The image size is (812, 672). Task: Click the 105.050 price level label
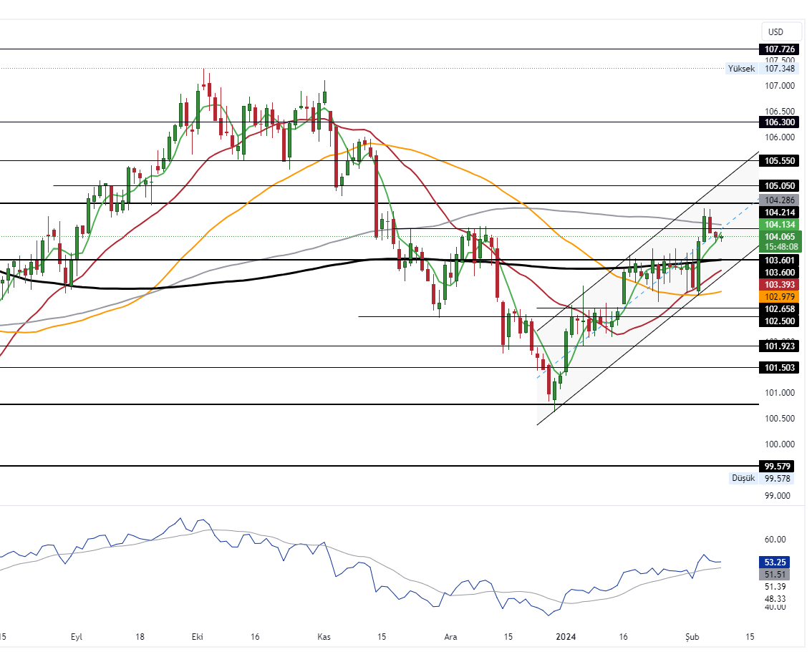(x=780, y=185)
